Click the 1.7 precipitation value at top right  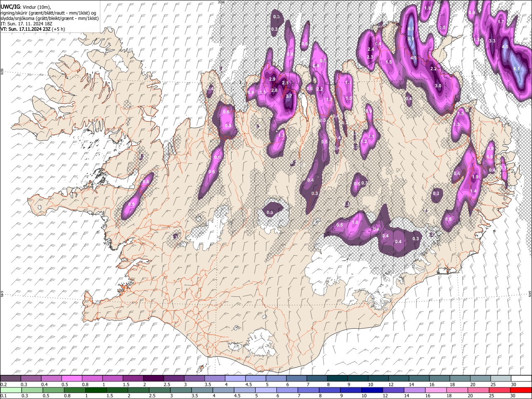click(x=501, y=22)
